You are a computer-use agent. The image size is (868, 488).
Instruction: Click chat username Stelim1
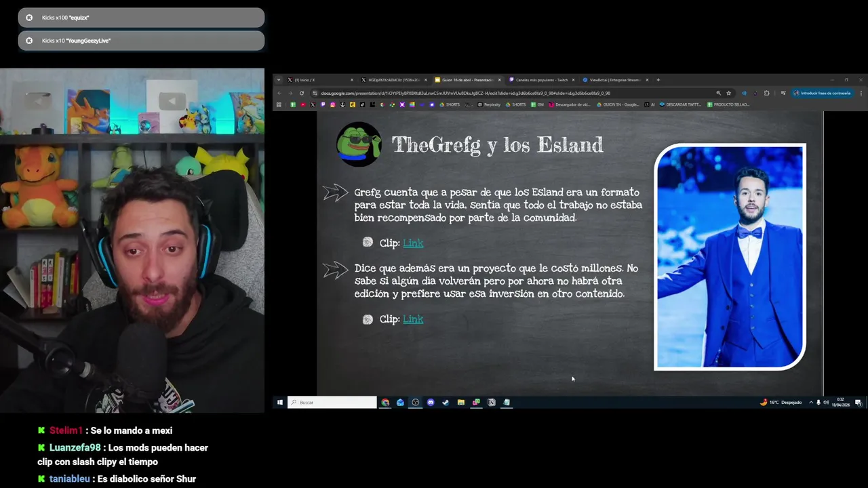66,430
